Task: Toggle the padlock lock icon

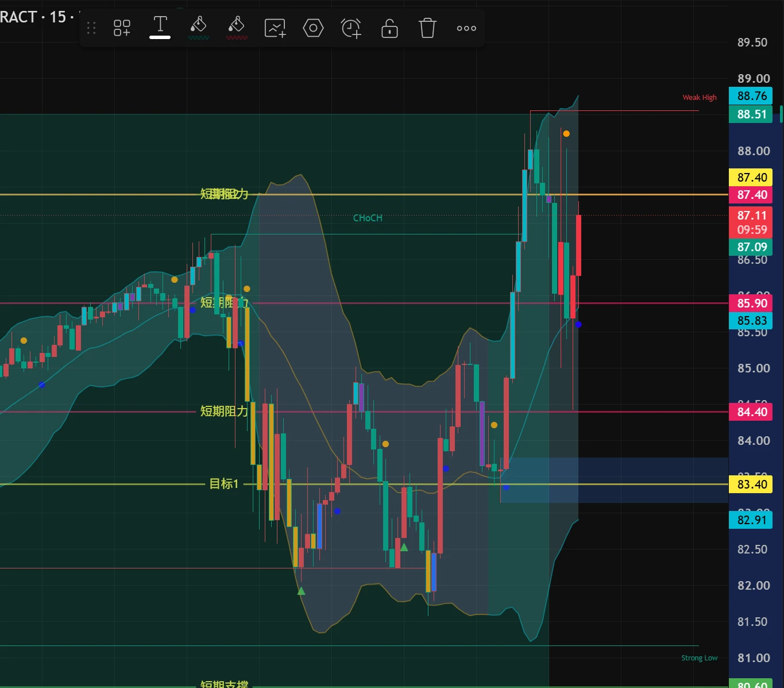Action: pos(389,28)
